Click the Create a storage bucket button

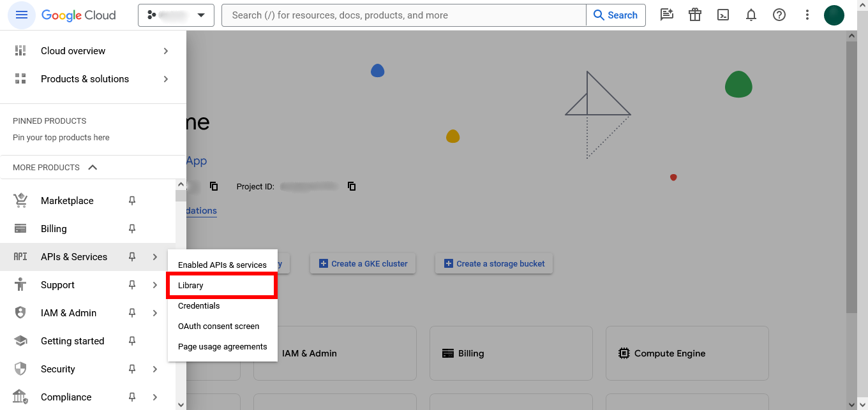coord(494,263)
